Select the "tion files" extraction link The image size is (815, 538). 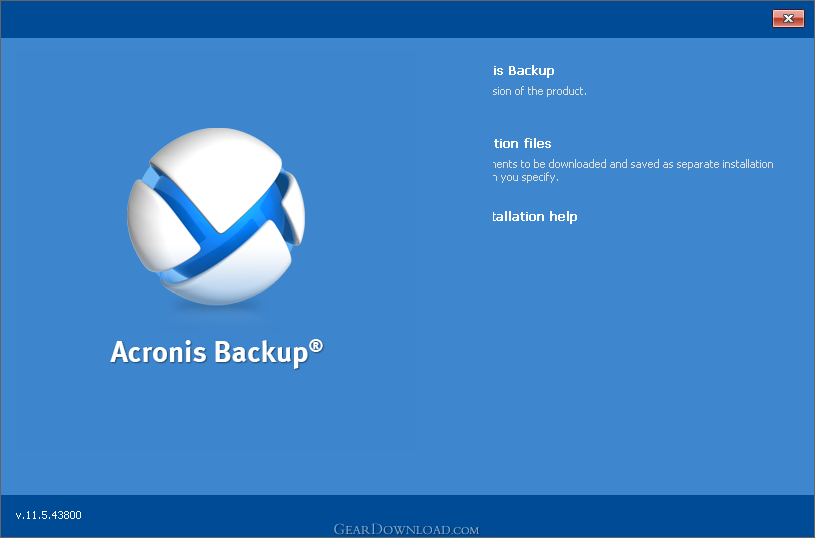522,143
